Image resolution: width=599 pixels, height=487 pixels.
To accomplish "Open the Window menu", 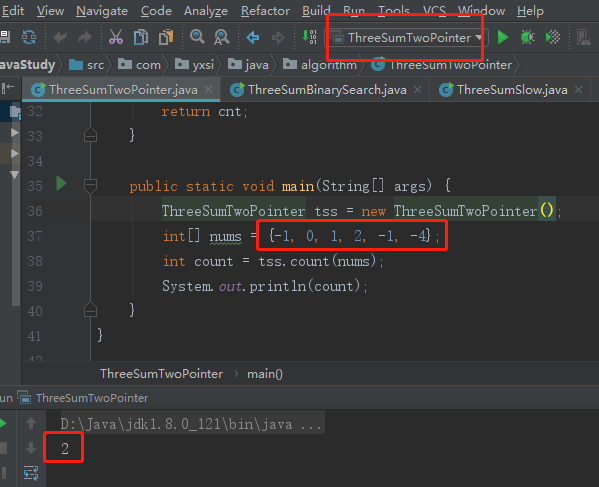I will pyautogui.click(x=481, y=11).
